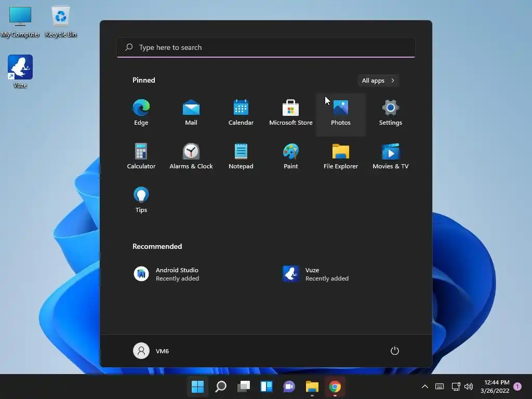Show hidden tray icons chevron
Screen dimensions: 532x399
click(x=425, y=387)
